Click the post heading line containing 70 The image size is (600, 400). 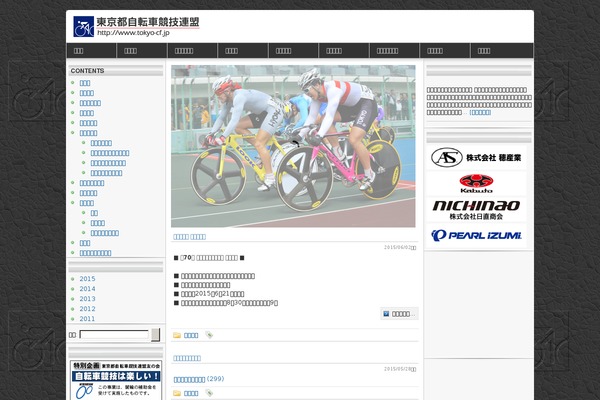pyautogui.click(x=209, y=258)
